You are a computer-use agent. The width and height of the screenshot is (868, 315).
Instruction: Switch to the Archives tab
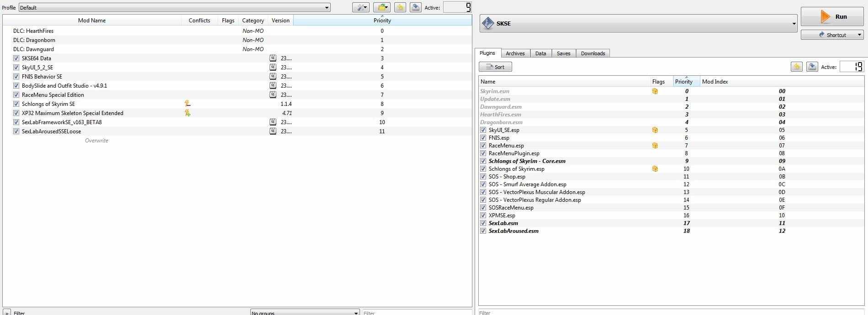click(515, 53)
